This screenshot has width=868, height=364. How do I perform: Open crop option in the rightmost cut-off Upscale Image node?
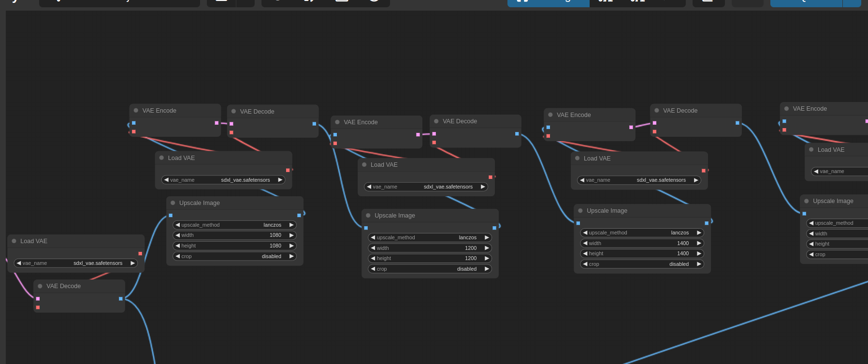coord(839,255)
